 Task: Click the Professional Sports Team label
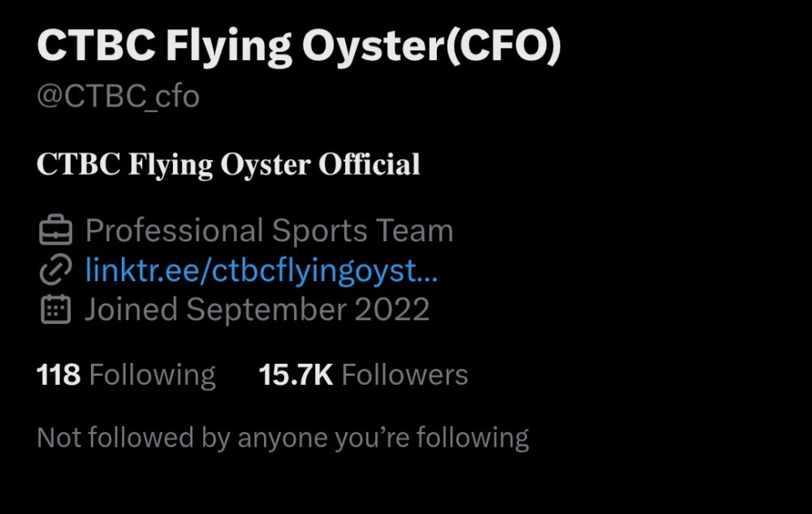point(269,231)
